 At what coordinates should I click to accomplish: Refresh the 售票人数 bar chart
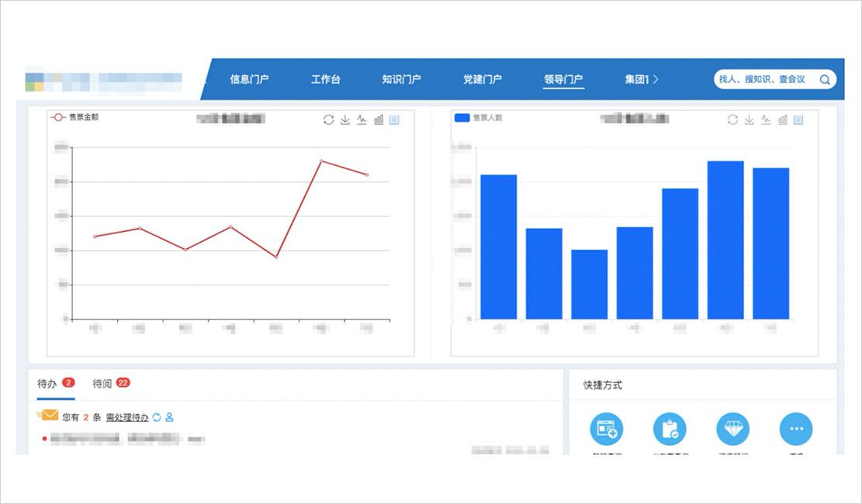(732, 119)
